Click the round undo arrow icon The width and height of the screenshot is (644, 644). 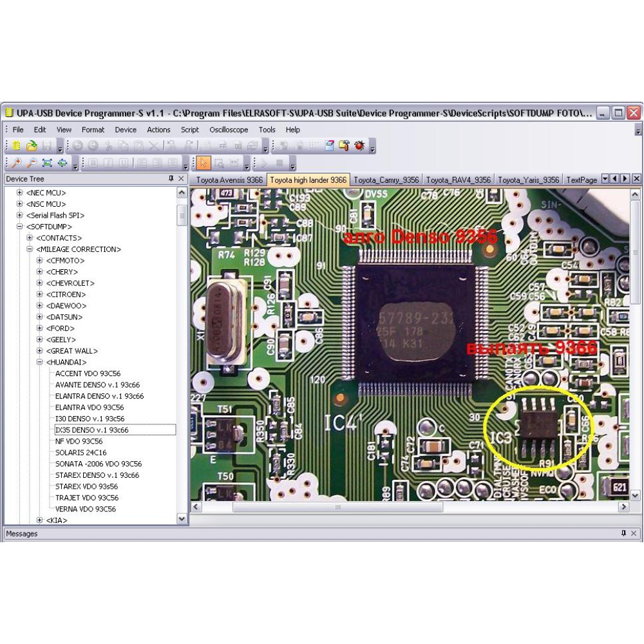(78, 146)
